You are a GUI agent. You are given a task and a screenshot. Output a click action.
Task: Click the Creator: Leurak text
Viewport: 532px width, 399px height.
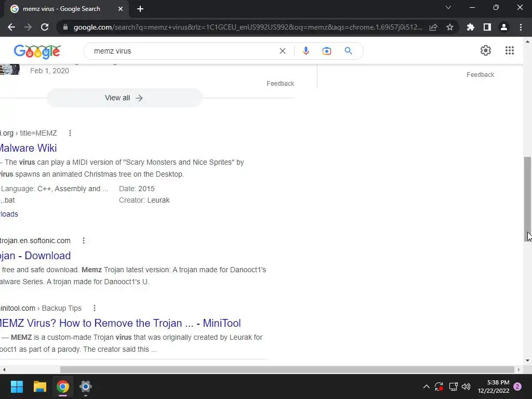(x=144, y=200)
